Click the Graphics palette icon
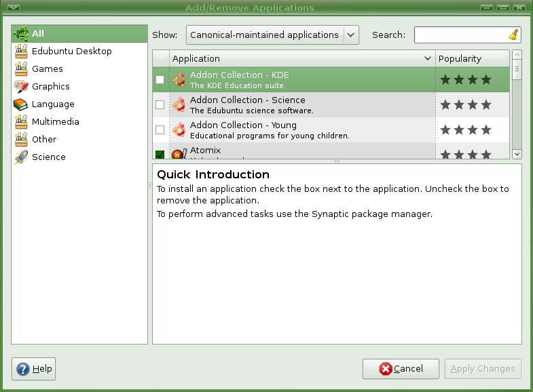 [21, 86]
